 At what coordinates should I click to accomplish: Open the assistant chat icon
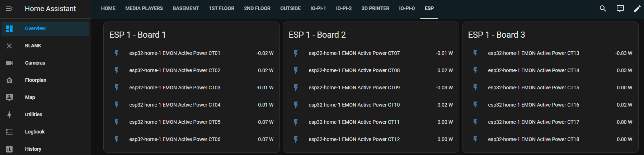click(620, 9)
